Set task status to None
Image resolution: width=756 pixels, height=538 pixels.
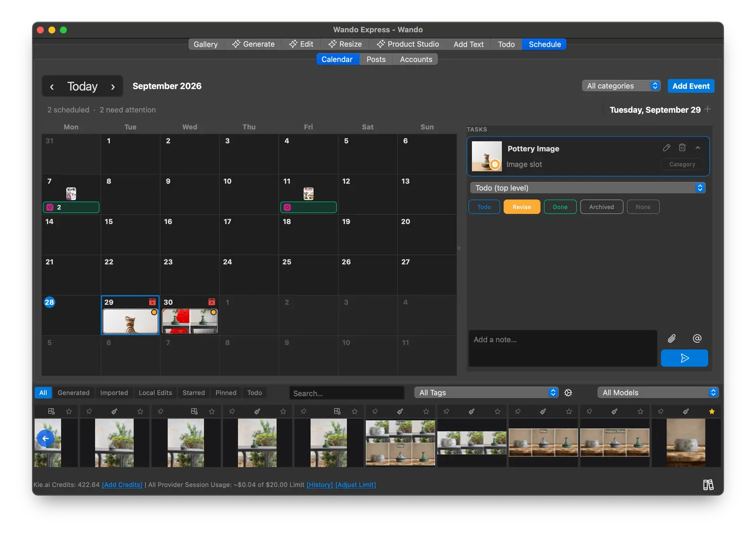point(643,207)
